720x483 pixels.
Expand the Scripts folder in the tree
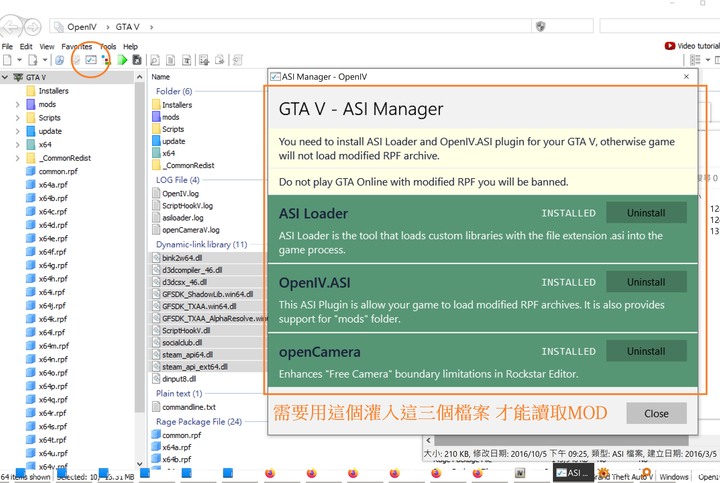tap(17, 118)
